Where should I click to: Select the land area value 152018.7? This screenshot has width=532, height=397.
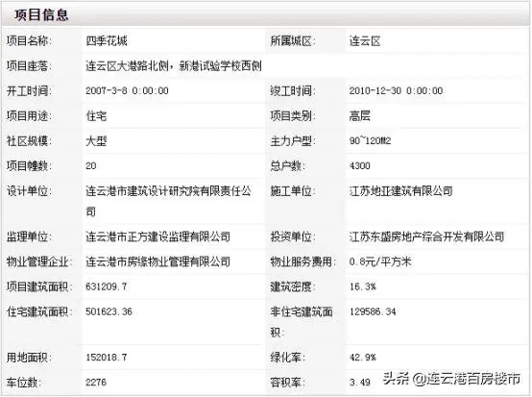pyautogui.click(x=107, y=357)
